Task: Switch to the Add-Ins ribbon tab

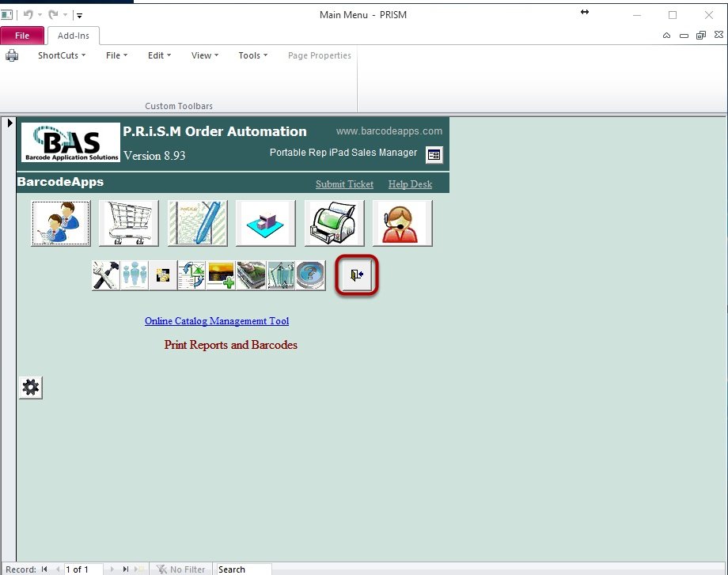Action: tap(73, 36)
